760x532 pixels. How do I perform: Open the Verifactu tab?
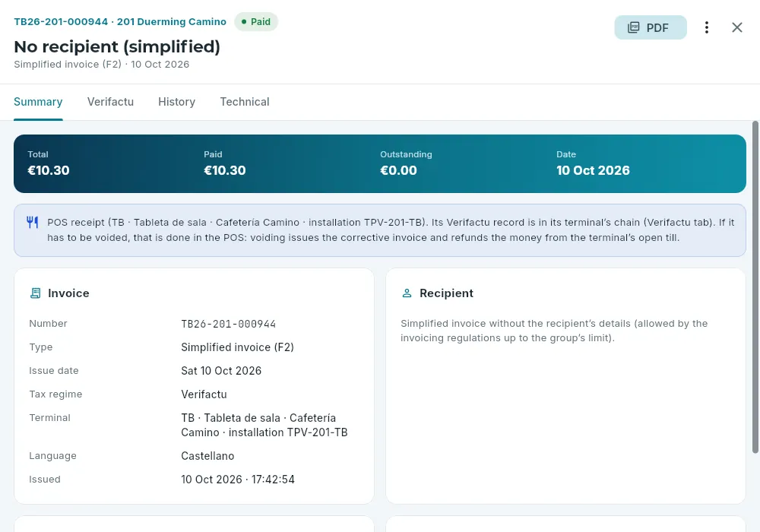coord(110,102)
